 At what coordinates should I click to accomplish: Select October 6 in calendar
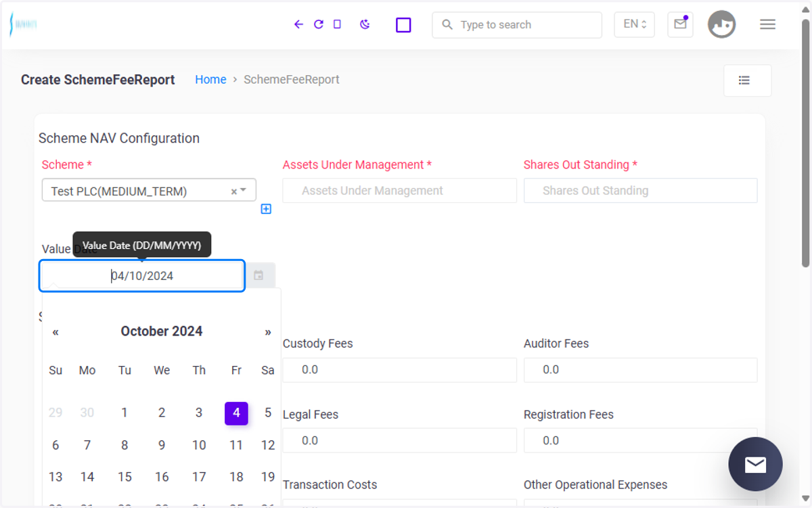(55, 445)
